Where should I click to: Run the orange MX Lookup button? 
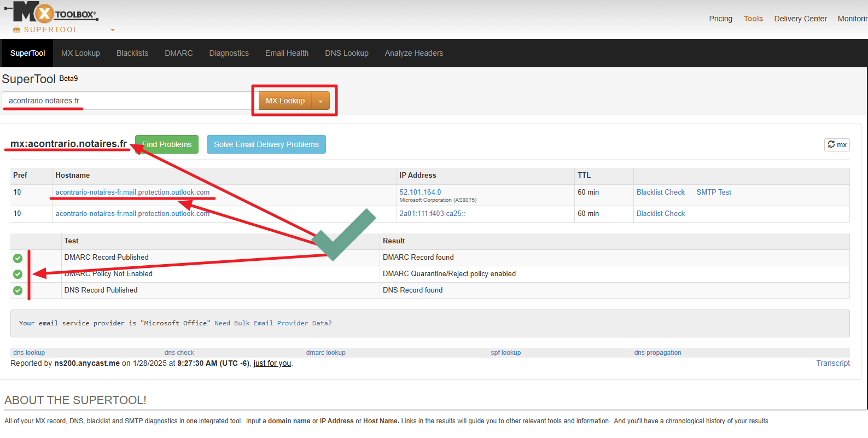(285, 101)
